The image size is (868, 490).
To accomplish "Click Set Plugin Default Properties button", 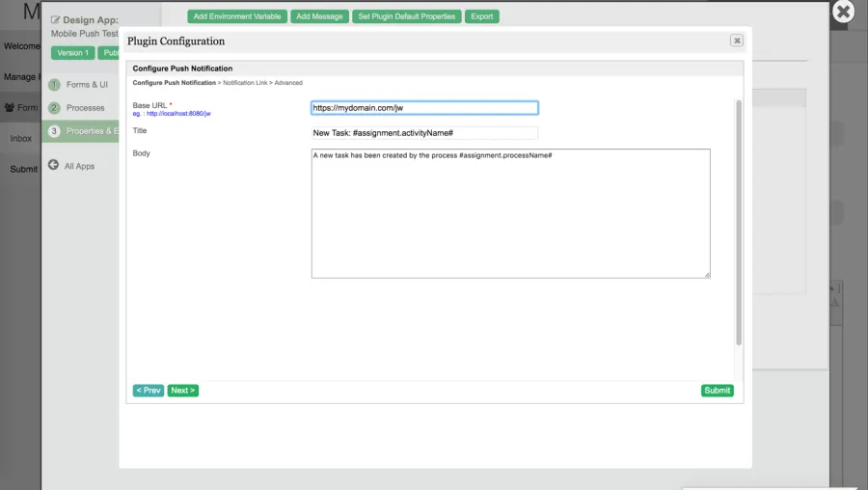I will tap(406, 16).
